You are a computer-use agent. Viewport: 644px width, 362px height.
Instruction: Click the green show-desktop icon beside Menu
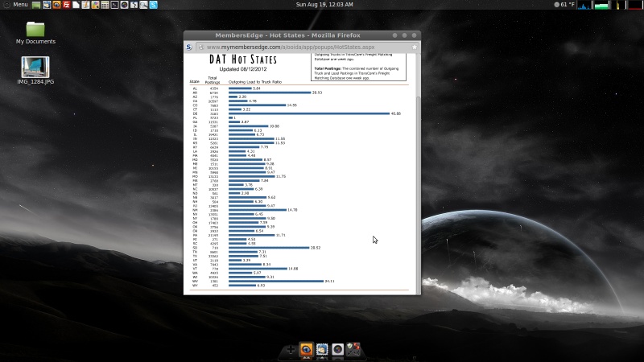[x=36, y=5]
